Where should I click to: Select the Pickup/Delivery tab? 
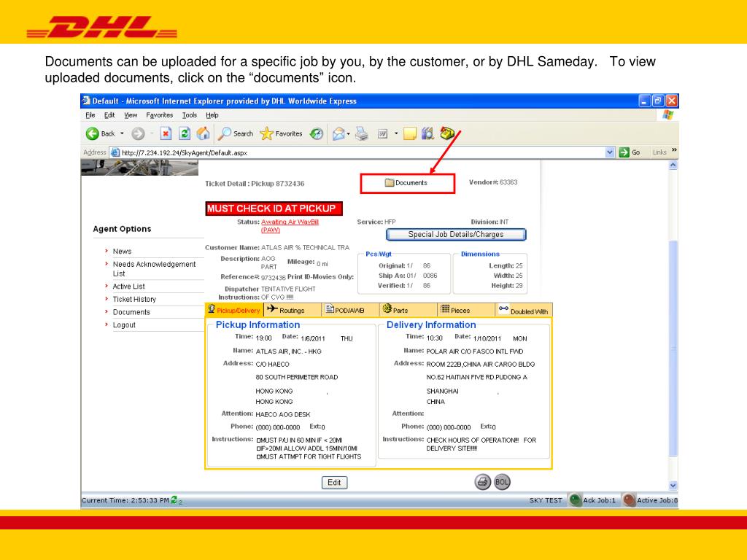(x=234, y=310)
